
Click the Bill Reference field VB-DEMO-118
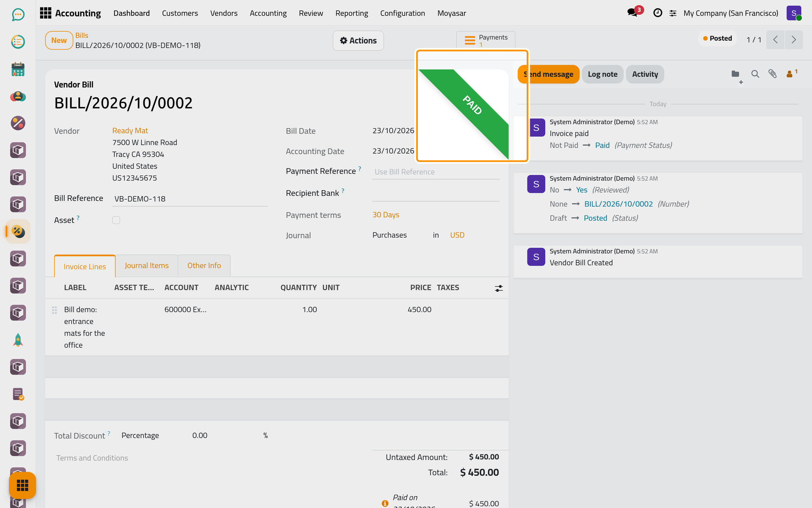tap(189, 199)
